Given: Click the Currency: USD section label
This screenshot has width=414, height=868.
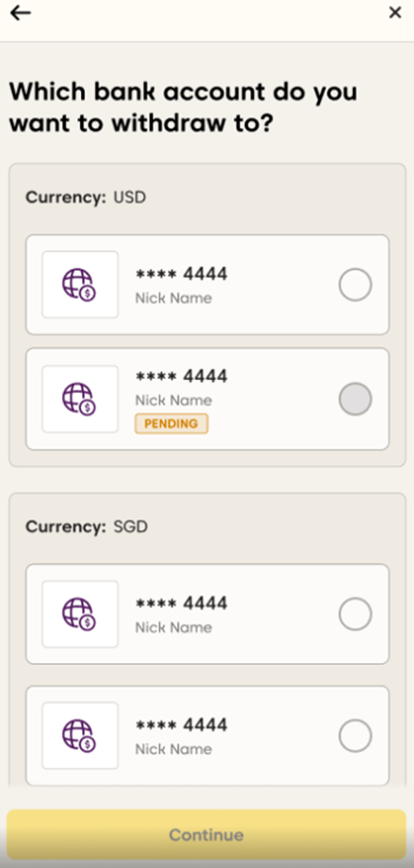Looking at the screenshot, I should (86, 197).
